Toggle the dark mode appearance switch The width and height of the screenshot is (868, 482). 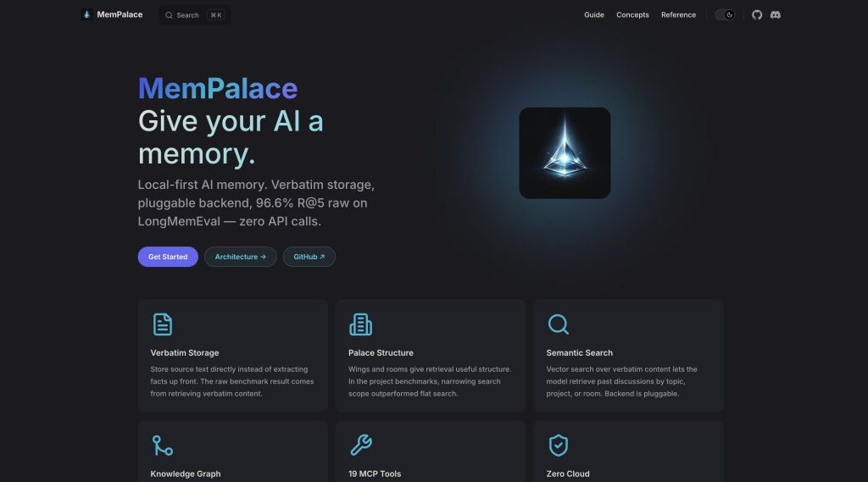(725, 15)
